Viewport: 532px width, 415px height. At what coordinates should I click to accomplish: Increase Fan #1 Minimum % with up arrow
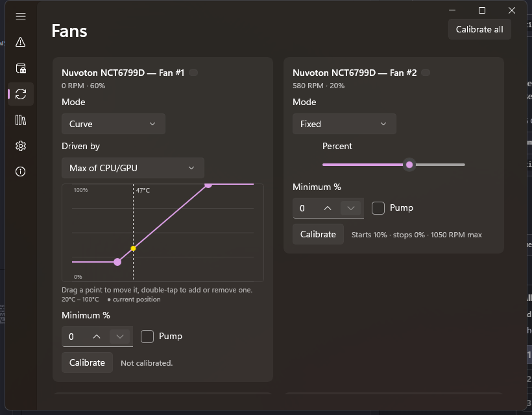pyautogui.click(x=97, y=337)
